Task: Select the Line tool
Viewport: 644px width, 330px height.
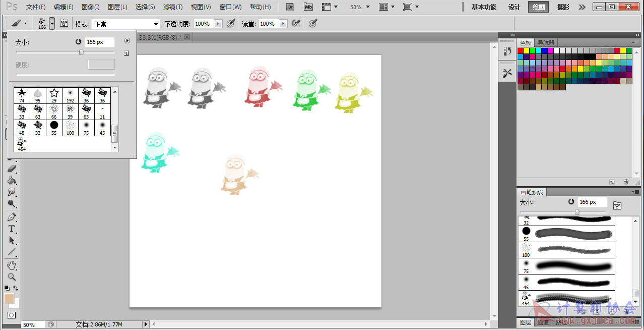Action: tap(12, 252)
